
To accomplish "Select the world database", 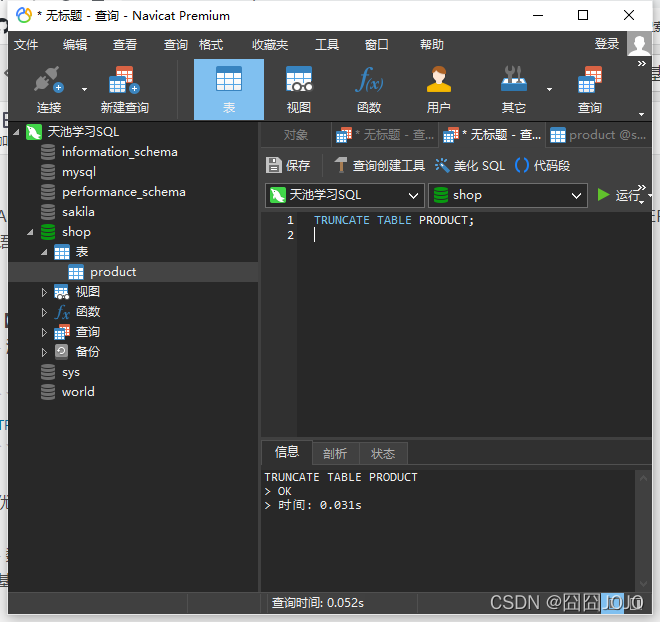I will [x=78, y=392].
